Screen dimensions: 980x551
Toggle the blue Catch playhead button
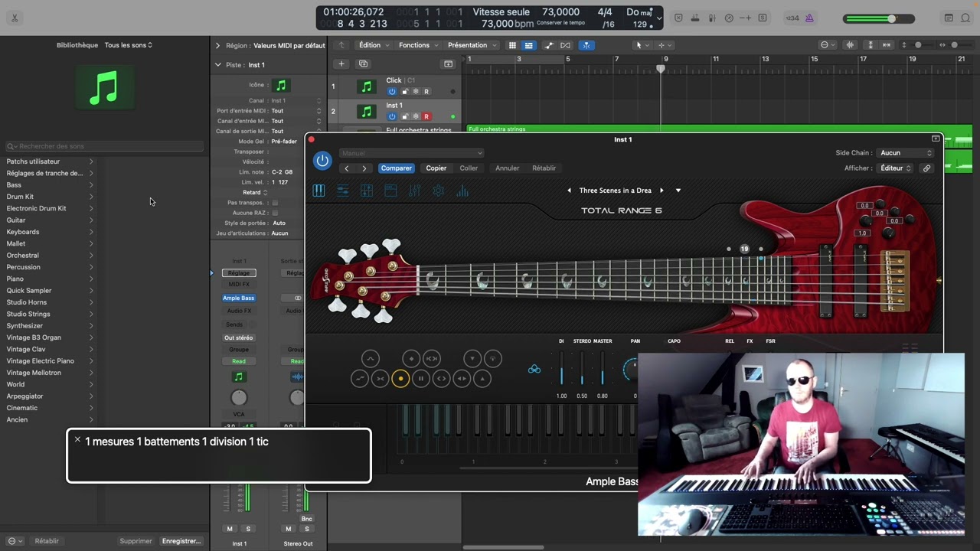pyautogui.click(x=586, y=45)
